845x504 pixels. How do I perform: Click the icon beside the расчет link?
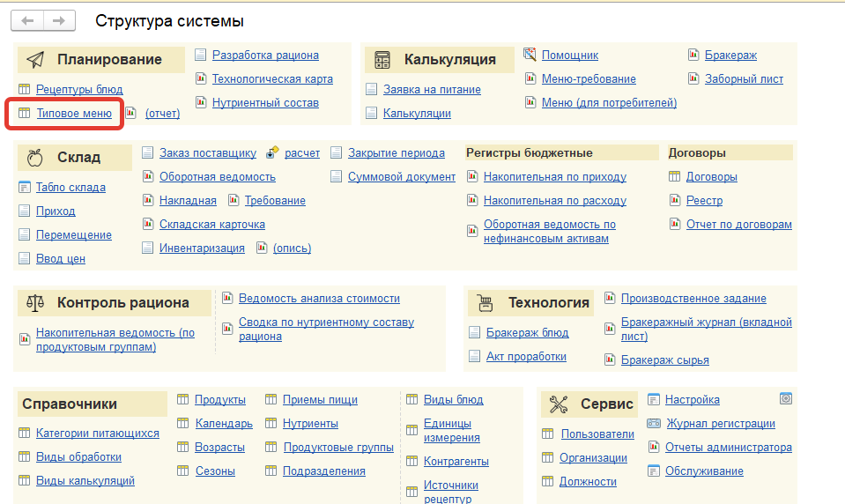coord(272,152)
